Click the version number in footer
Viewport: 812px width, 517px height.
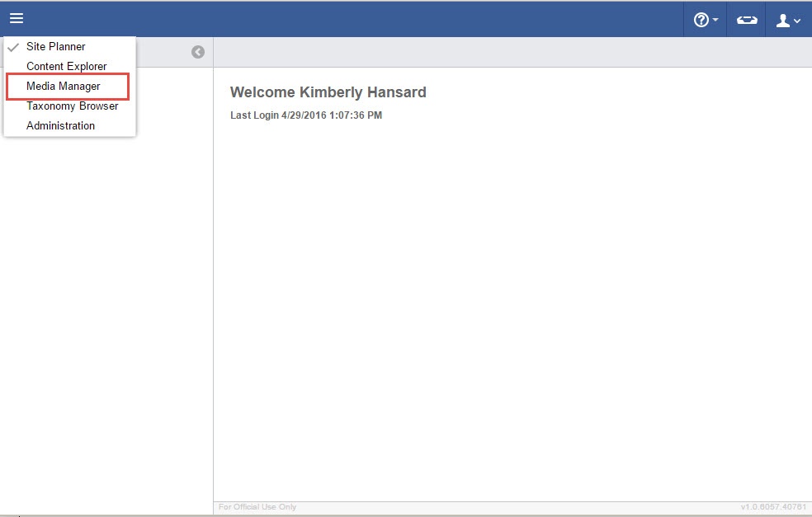[x=774, y=507]
